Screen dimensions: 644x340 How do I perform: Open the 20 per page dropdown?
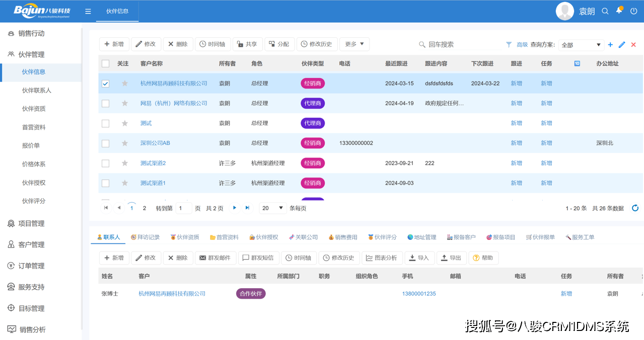pos(273,208)
